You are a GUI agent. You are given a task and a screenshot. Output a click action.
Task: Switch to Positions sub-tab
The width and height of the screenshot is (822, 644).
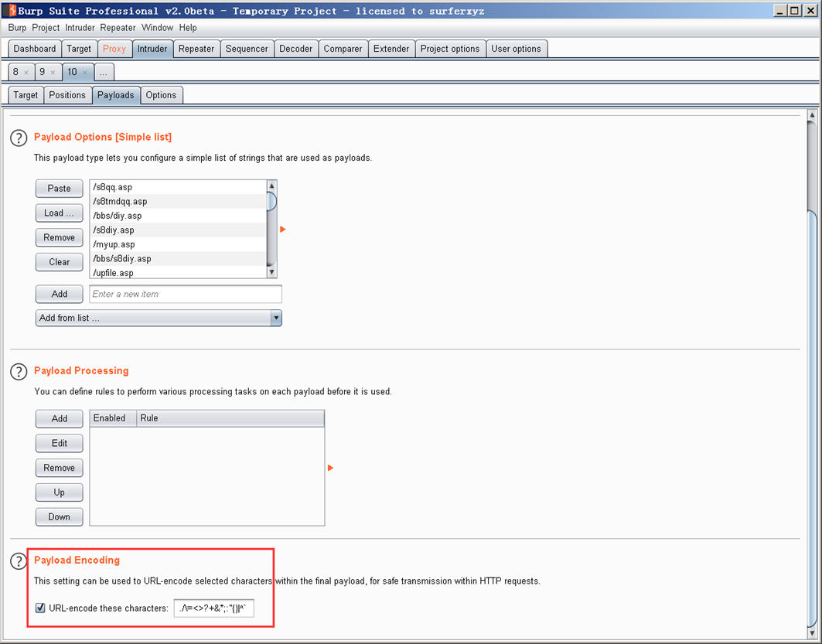click(67, 95)
